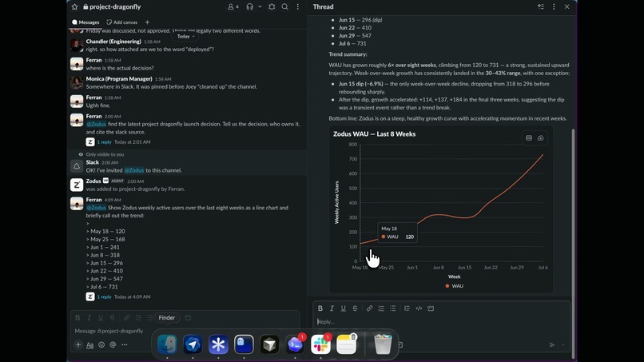Insert mention with @ icon in channel composer
644x362 pixels.
point(113,344)
